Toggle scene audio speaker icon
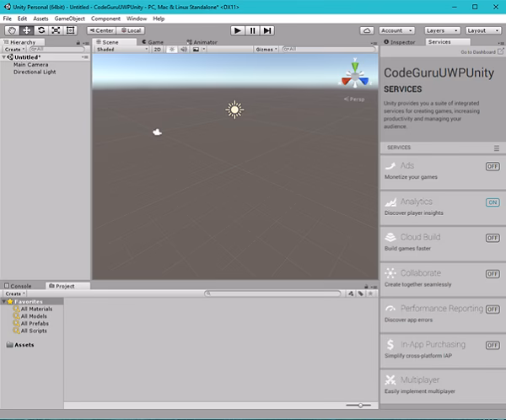 (184, 50)
